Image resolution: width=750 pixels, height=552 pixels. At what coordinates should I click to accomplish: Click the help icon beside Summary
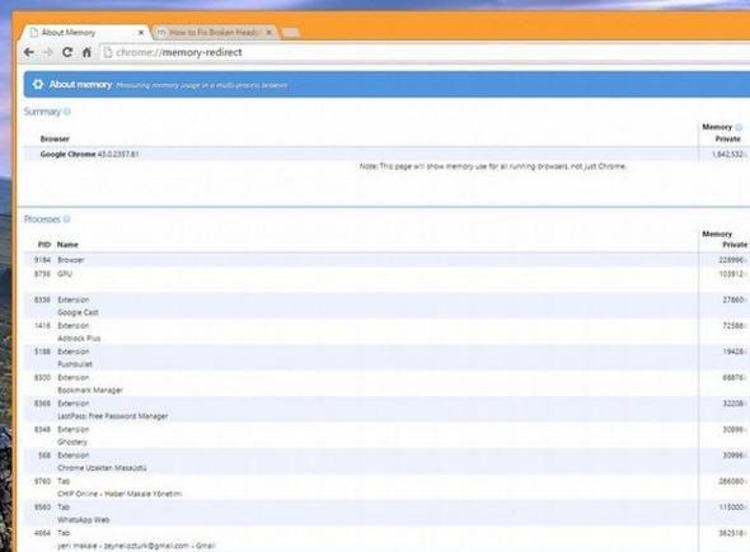coord(67,111)
